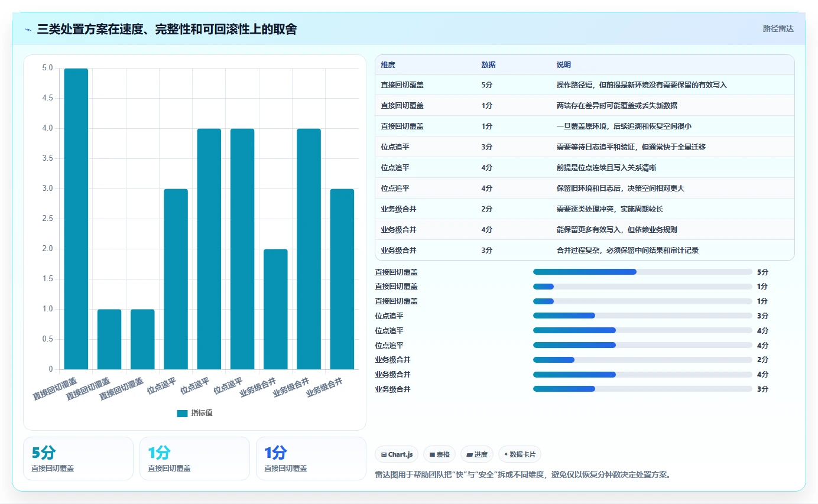Select row 需要等待日志追平和验证，但通常快于全量迁移
This screenshot has height=504, width=818.
tap(585, 147)
